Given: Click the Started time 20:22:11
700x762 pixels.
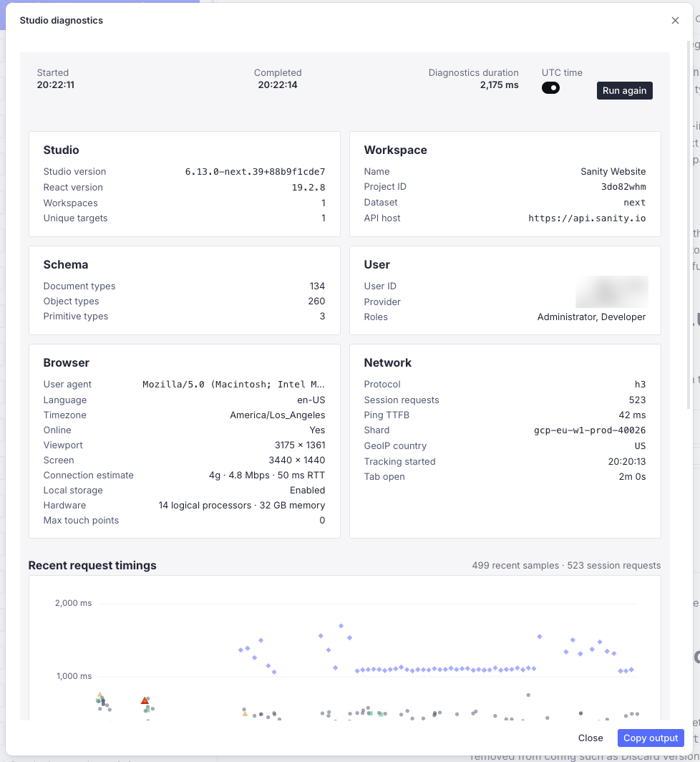Looking at the screenshot, I should coord(55,85).
